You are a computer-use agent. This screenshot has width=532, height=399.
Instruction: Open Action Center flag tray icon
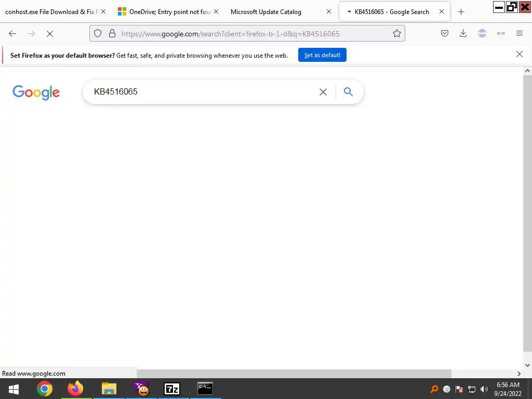coord(459,389)
